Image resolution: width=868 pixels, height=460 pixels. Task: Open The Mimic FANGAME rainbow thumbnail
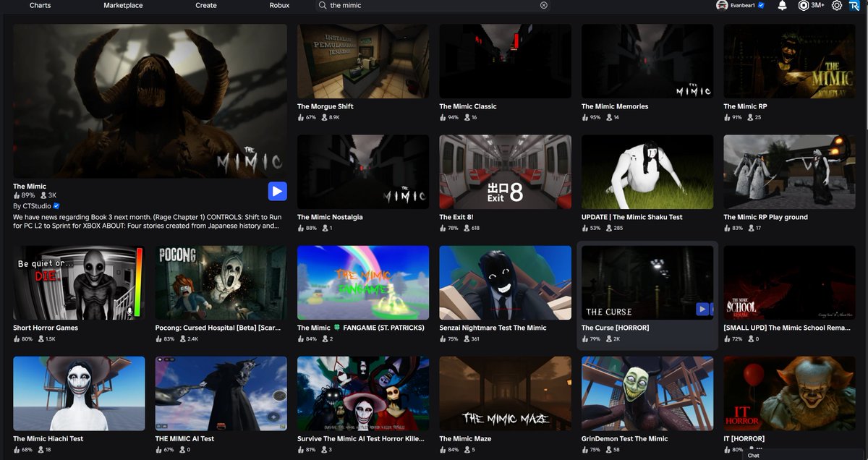(x=363, y=283)
